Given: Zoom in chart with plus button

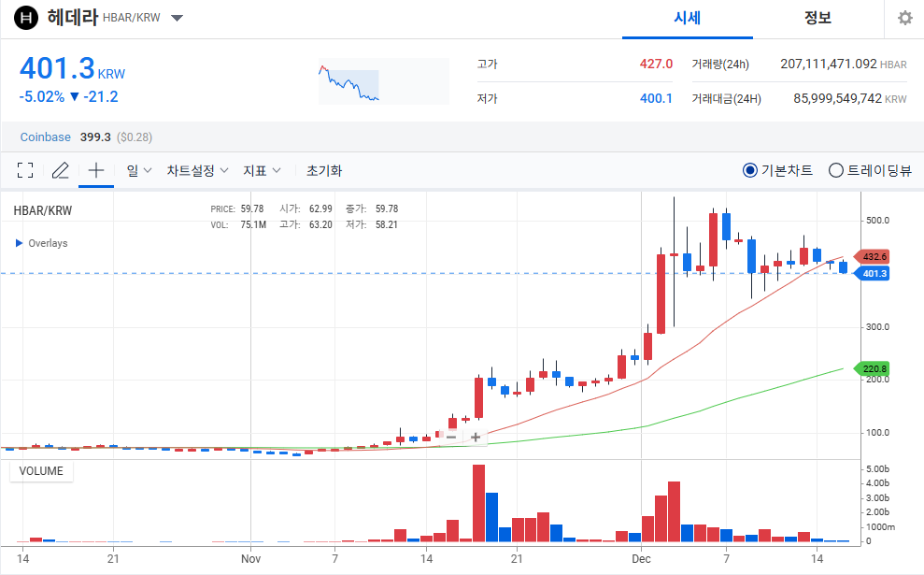Looking at the screenshot, I should pyautogui.click(x=476, y=437).
